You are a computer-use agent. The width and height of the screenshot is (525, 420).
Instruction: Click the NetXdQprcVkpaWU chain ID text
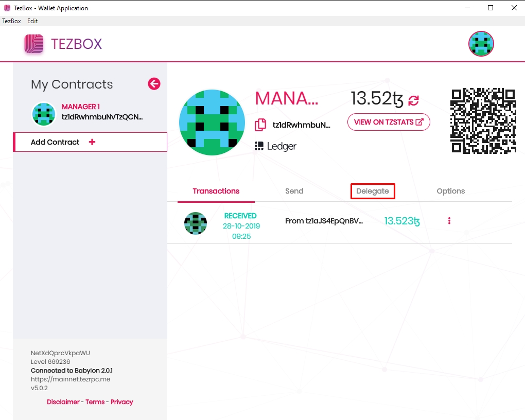click(x=61, y=353)
